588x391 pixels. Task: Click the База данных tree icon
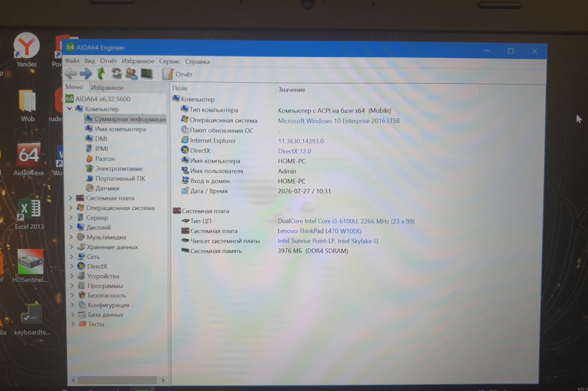coord(82,314)
